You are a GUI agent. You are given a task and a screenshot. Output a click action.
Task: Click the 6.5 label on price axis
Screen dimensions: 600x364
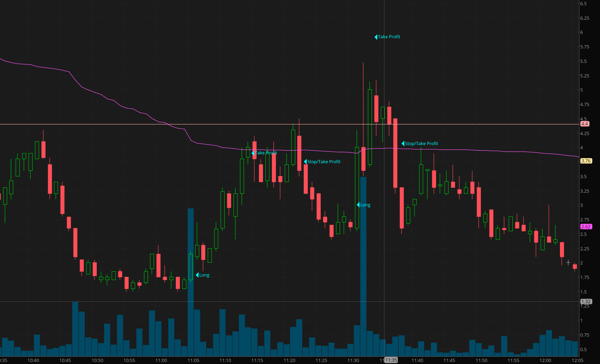pos(583,4)
